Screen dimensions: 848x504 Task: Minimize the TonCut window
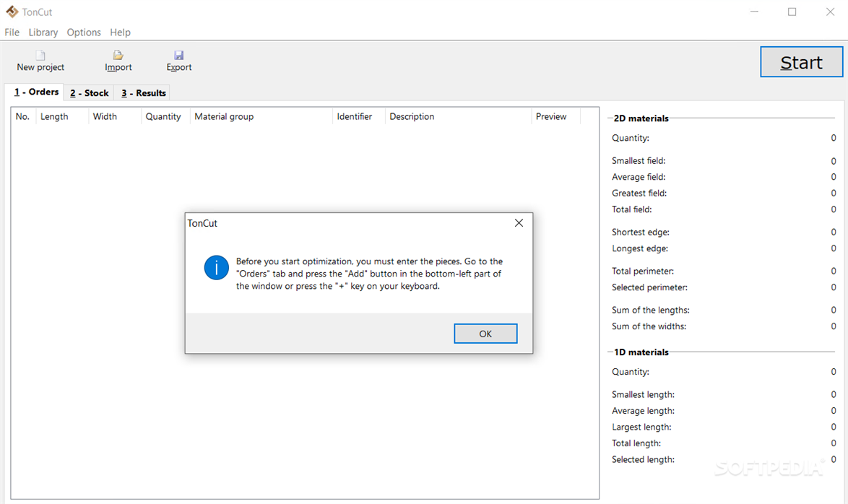point(754,12)
